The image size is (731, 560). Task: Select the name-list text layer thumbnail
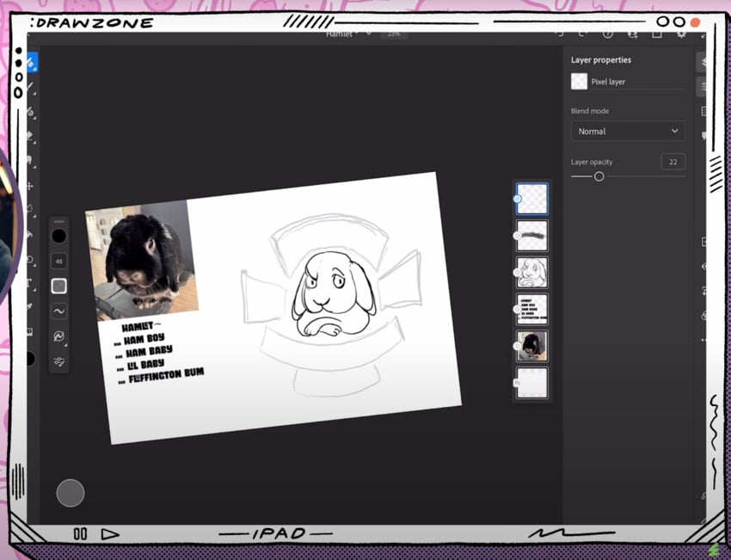point(533,310)
